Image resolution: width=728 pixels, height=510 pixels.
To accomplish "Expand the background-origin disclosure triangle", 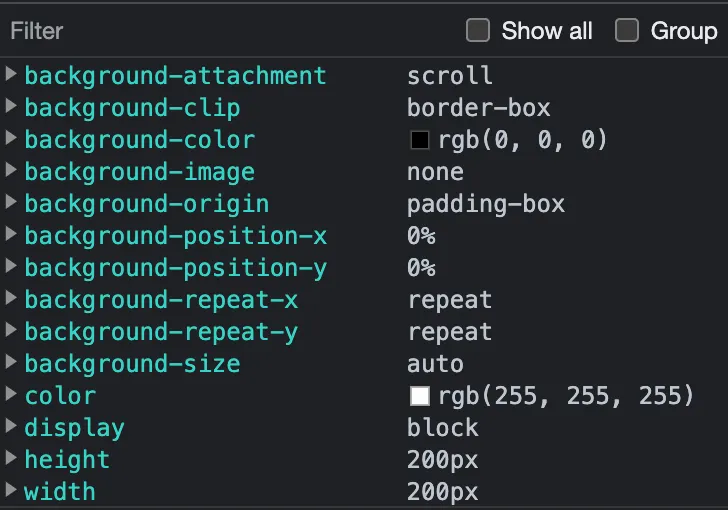I will (x=11, y=203).
